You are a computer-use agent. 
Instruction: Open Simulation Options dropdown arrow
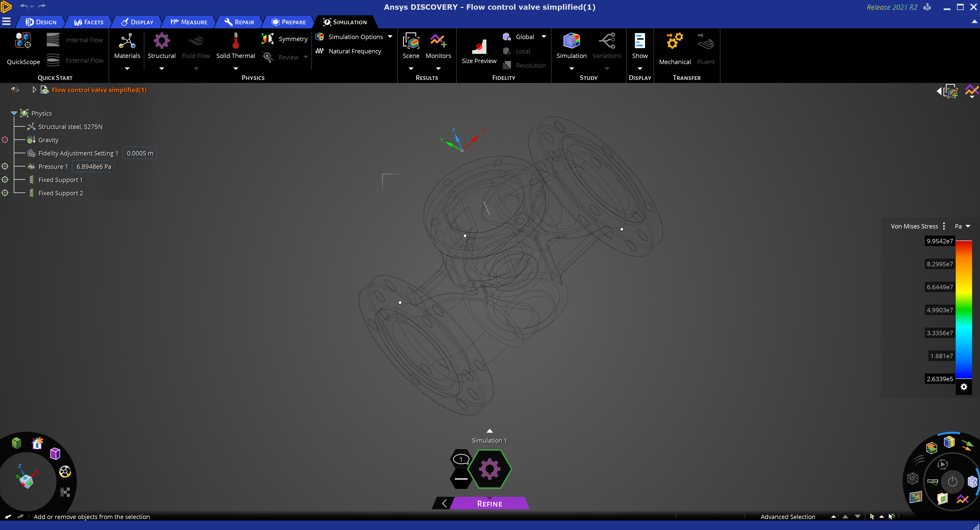coord(390,37)
